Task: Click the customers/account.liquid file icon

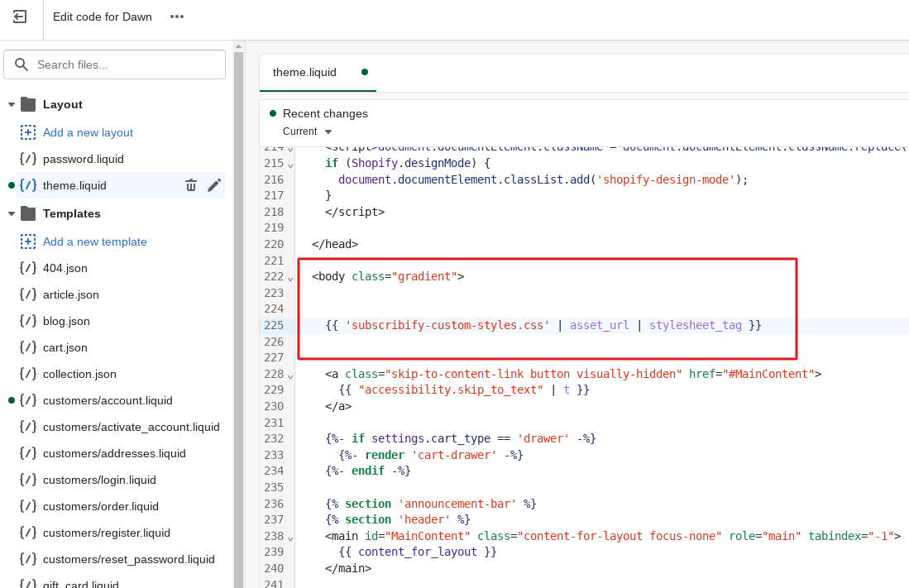Action: (28, 400)
